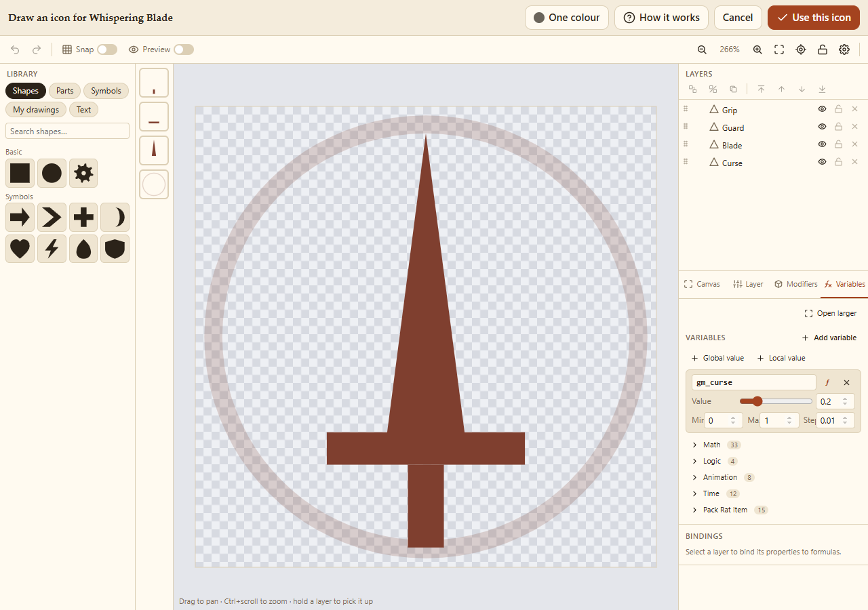Screen dimensions: 868x610
Task: Zoom out with the minus magnifier
Action: click(x=702, y=49)
